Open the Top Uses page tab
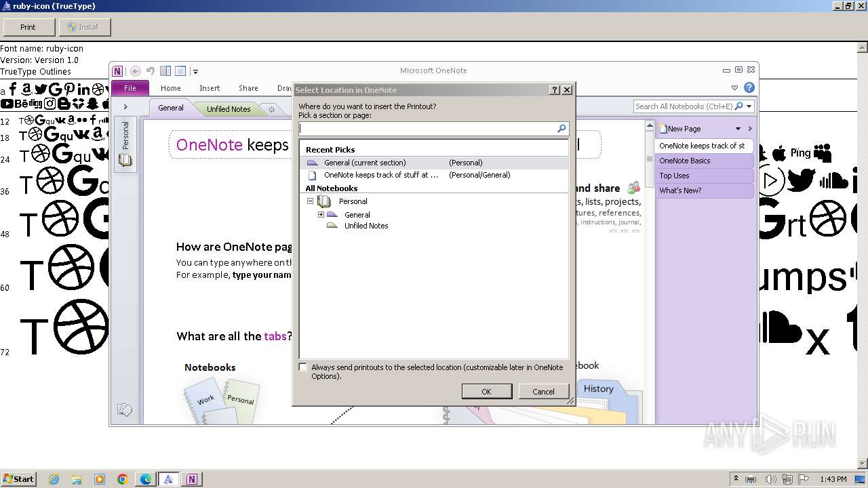This screenshot has height=488, width=868. 704,176
